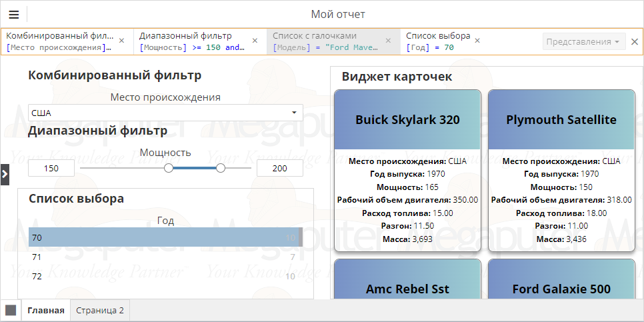Viewport: 644px width, 322px height.
Task: Switch to Страница 2 tab
Action: (100, 310)
